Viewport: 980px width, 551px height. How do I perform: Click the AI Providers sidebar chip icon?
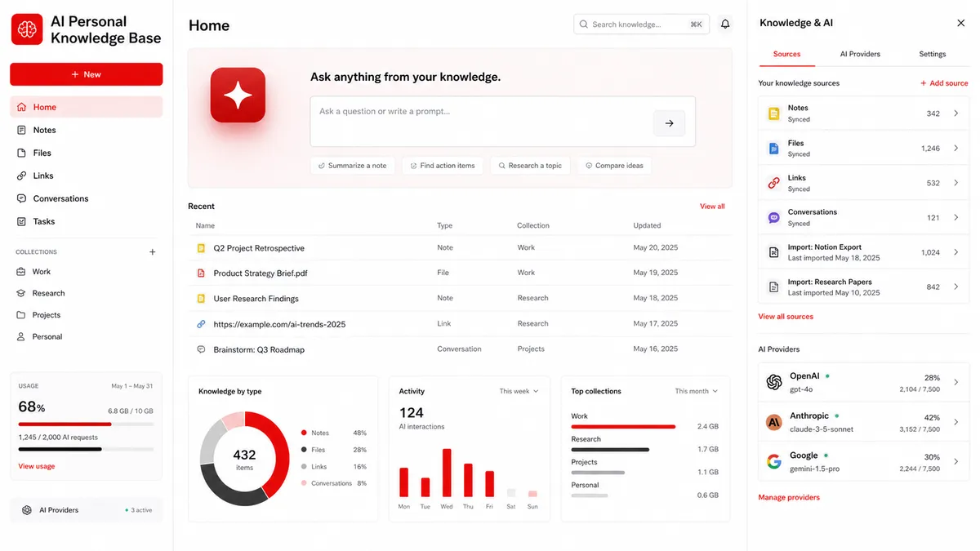pyautogui.click(x=27, y=510)
